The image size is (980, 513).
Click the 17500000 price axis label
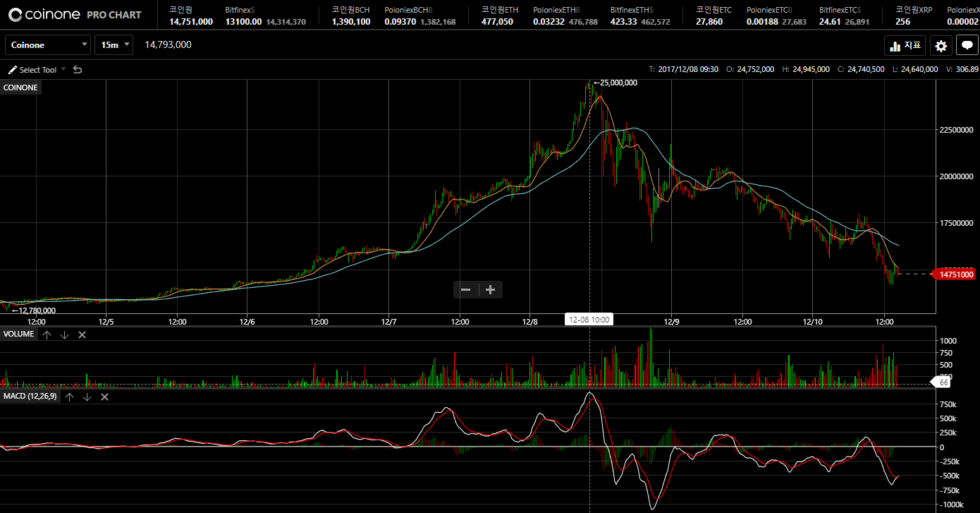coord(957,223)
